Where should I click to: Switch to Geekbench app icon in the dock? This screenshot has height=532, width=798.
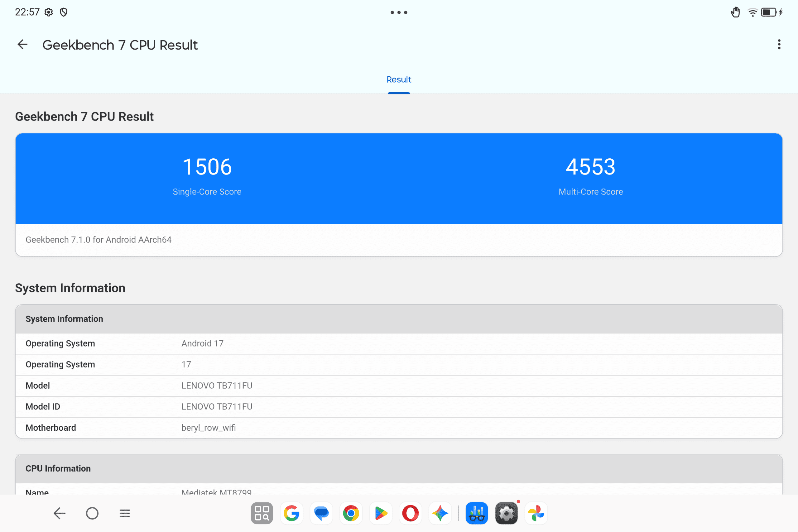pos(477,513)
